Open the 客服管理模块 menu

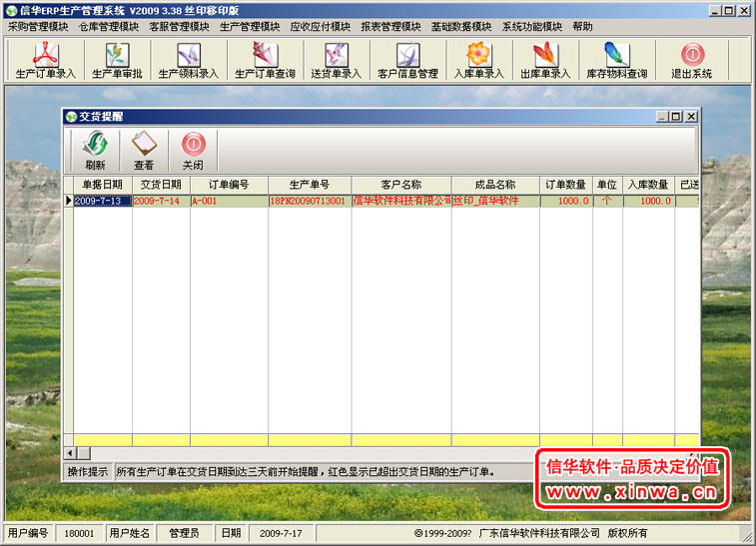pos(180,27)
